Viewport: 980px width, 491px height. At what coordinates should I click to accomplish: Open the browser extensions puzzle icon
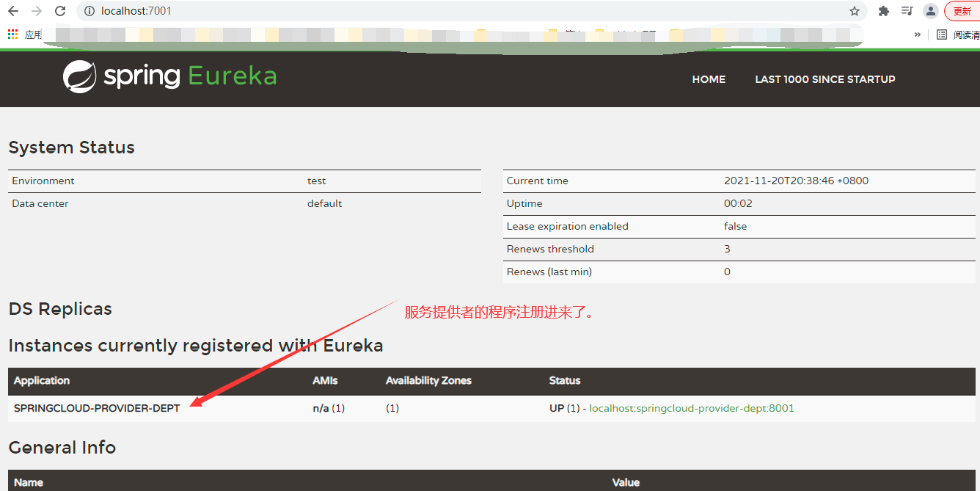pyautogui.click(x=884, y=11)
